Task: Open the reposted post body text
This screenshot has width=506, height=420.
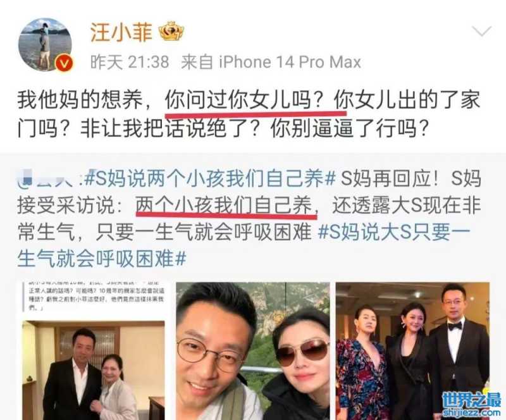Action: pyautogui.click(x=249, y=218)
